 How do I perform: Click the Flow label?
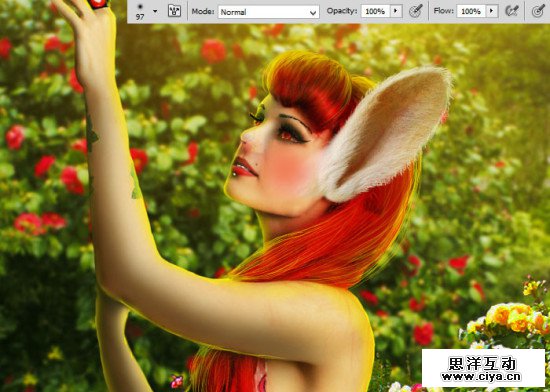443,11
